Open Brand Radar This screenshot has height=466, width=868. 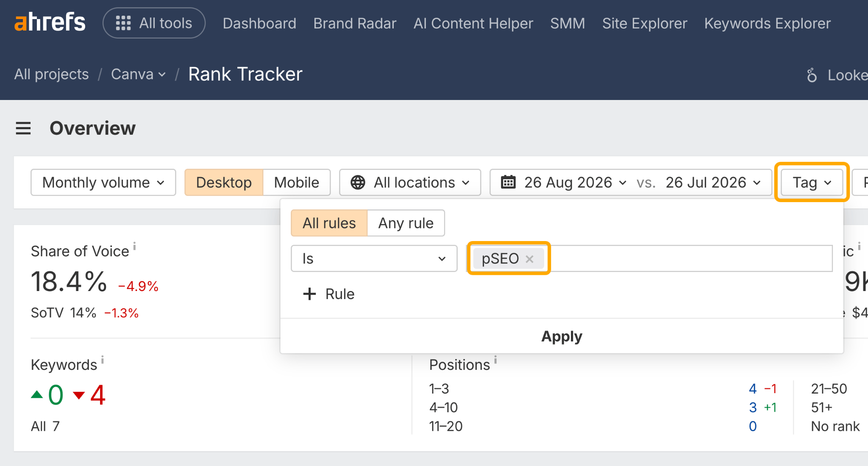(x=355, y=23)
